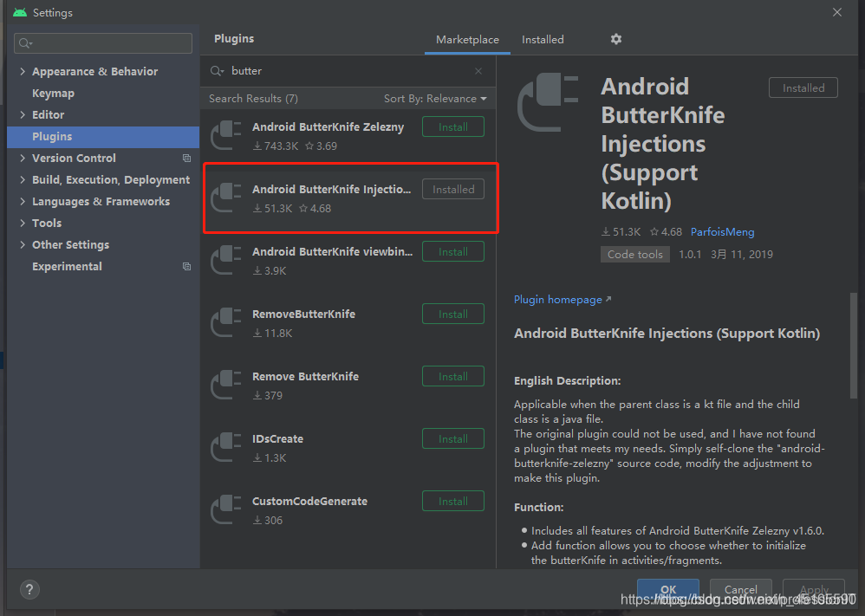The image size is (865, 616).
Task: Click the Experimental project-level icon
Action: point(186,266)
